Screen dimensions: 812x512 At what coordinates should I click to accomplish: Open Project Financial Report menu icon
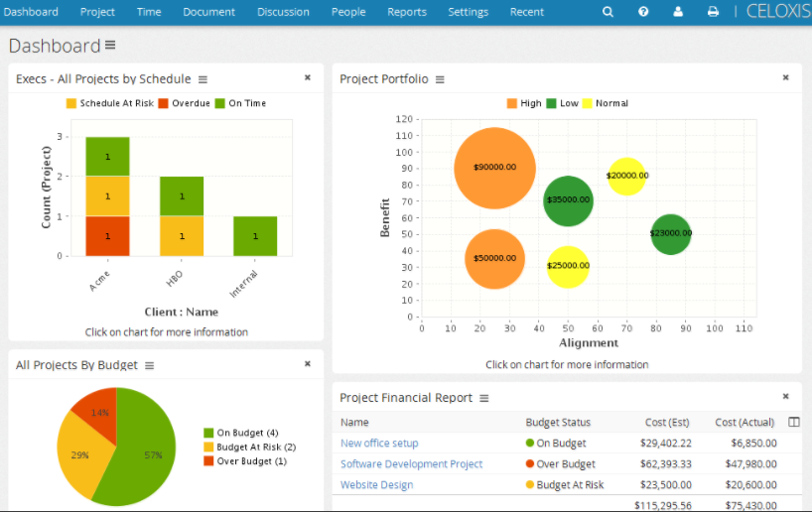click(x=483, y=398)
